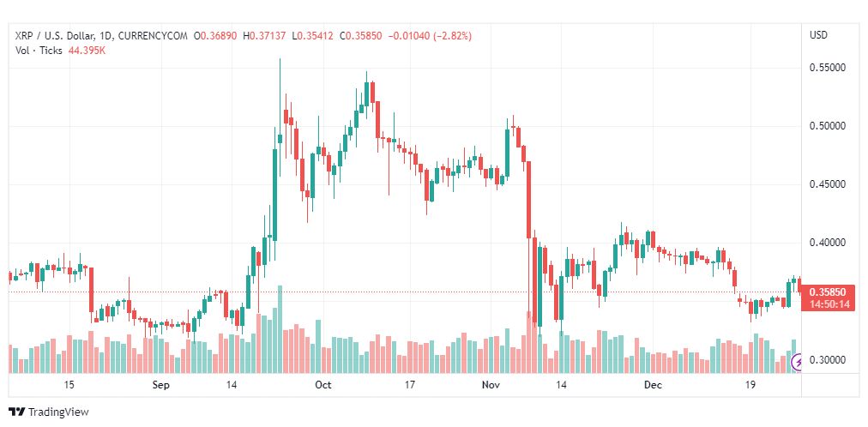Image resolution: width=868 pixels, height=427 pixels.
Task: Click the Sep date label on time axis
Action: tap(161, 385)
